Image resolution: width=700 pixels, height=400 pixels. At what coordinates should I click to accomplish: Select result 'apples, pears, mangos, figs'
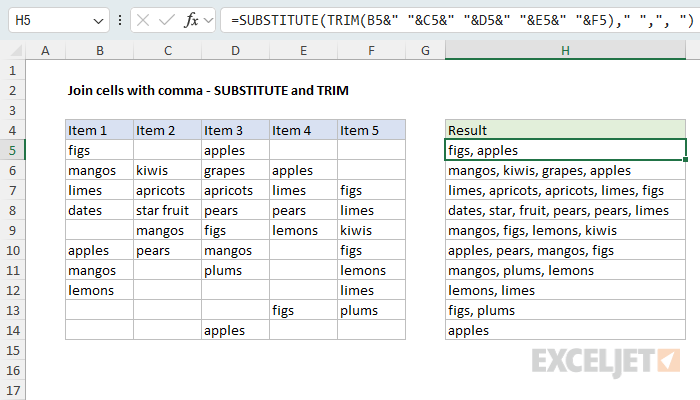[x=565, y=250]
